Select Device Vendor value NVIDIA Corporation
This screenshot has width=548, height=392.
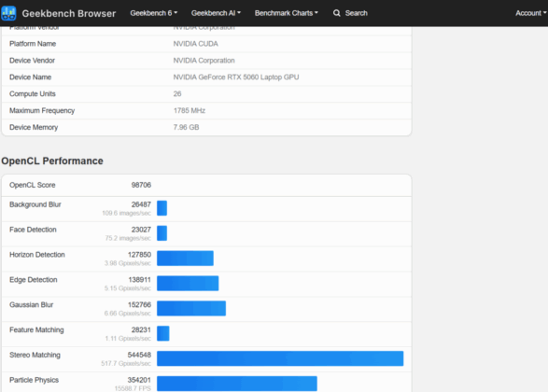(x=204, y=61)
